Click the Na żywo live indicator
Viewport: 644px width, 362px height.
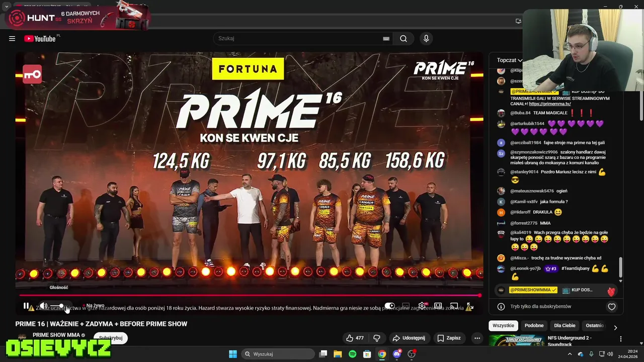coord(94,306)
